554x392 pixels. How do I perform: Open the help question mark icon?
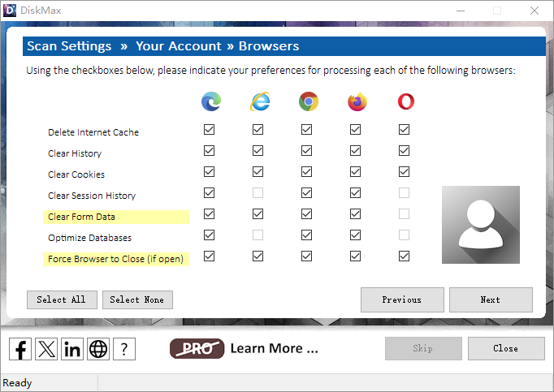point(124,349)
